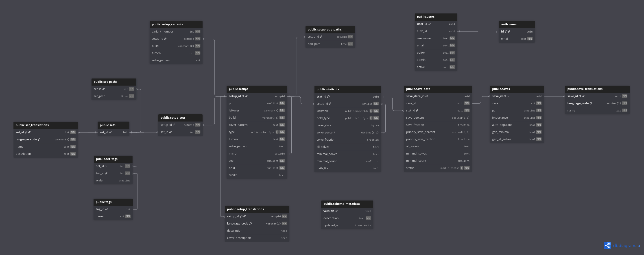This screenshot has height=255, width=644.
Task: Select the auth.users table header
Action: click(517, 24)
